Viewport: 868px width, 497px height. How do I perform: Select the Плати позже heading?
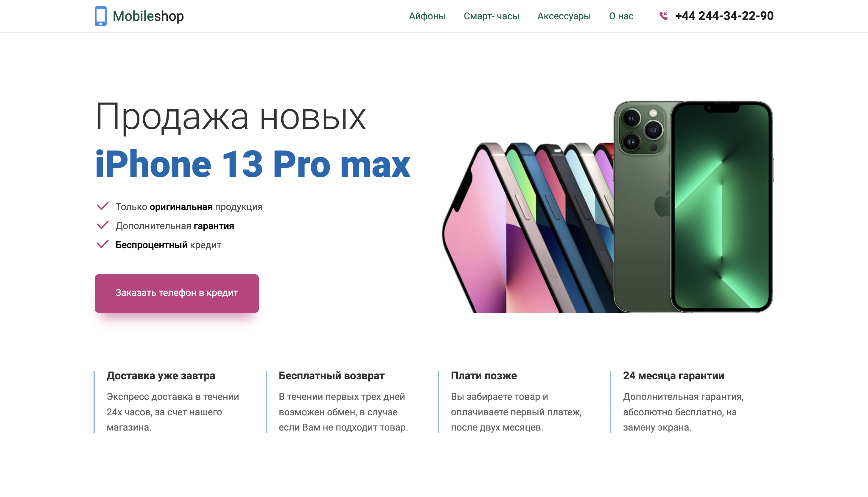tap(483, 375)
